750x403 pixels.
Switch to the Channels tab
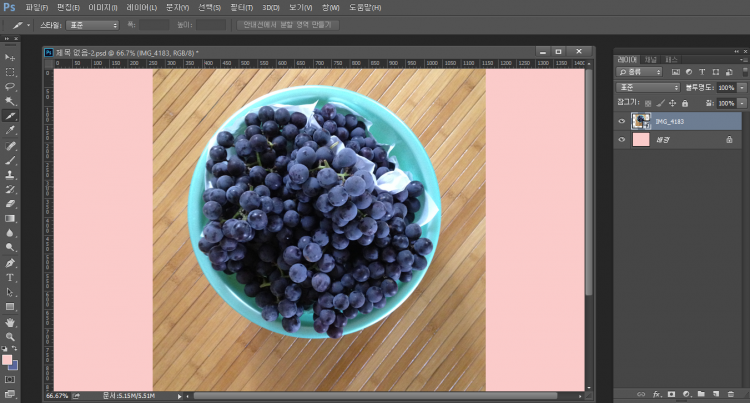(x=651, y=59)
